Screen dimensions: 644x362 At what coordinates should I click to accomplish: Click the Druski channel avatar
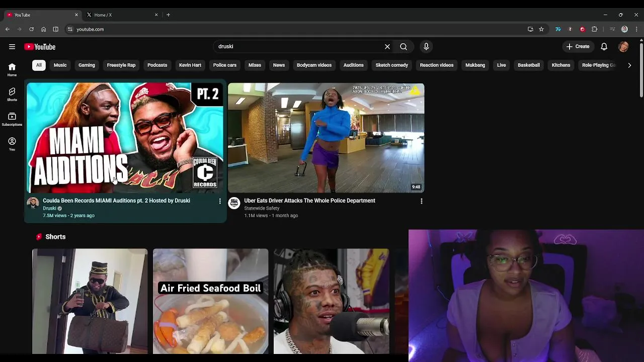(x=33, y=203)
